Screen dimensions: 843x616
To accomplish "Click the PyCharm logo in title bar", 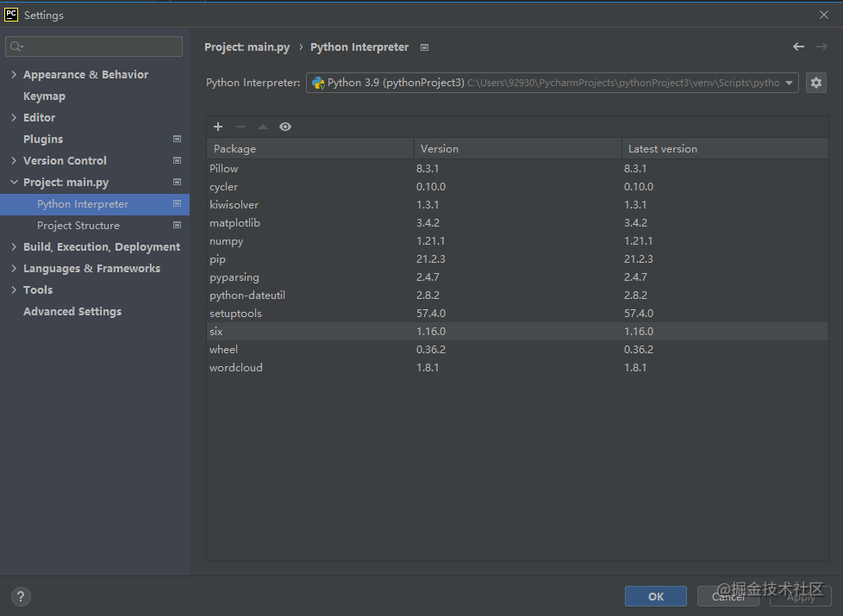I will 10,15.
